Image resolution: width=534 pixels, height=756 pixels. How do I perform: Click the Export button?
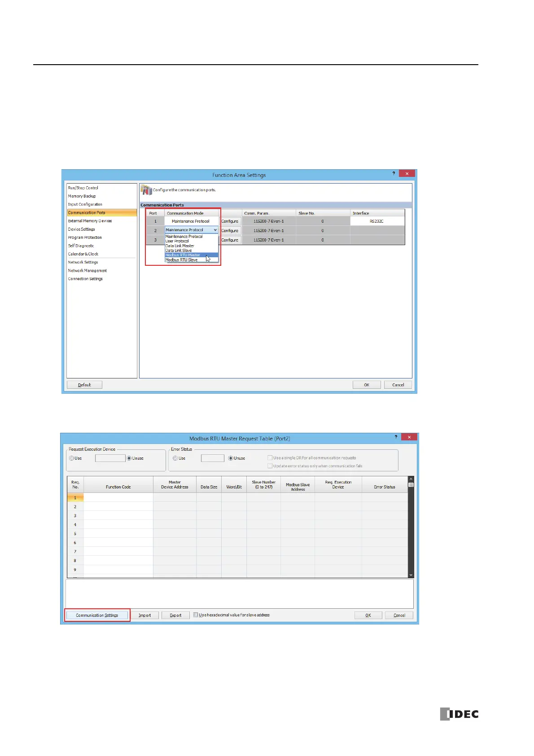pos(175,615)
